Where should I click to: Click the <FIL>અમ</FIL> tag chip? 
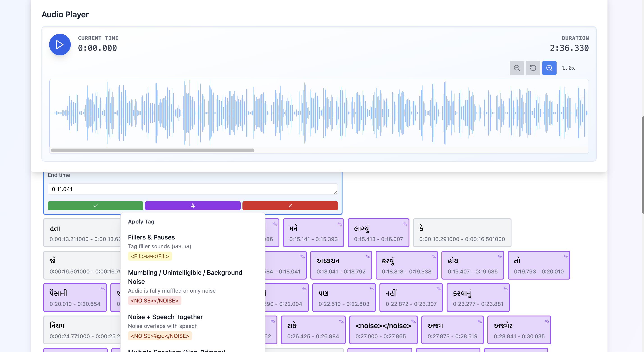click(x=149, y=256)
